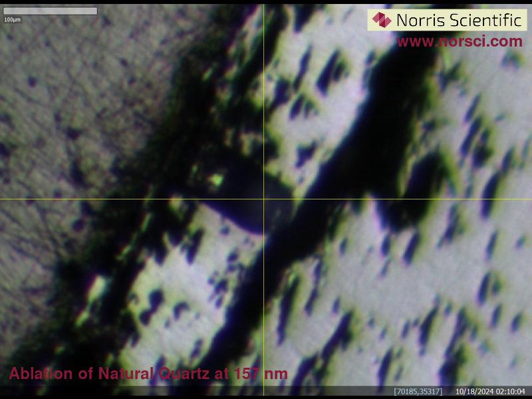Click the word Quartz in the caption

pyautogui.click(x=179, y=374)
